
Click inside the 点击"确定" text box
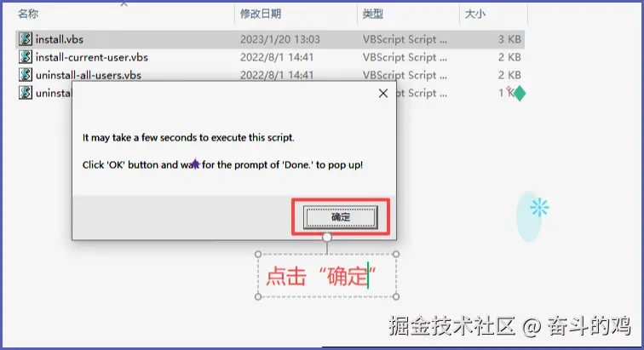pos(327,275)
